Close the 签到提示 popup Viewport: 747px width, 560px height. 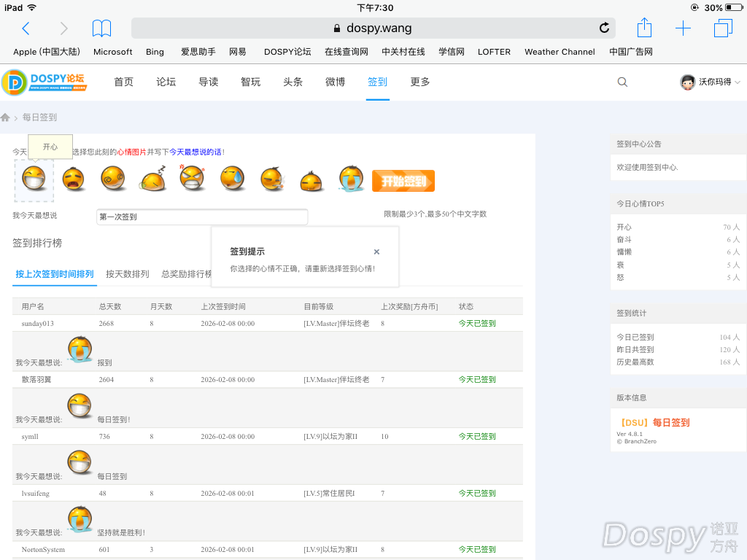376,252
